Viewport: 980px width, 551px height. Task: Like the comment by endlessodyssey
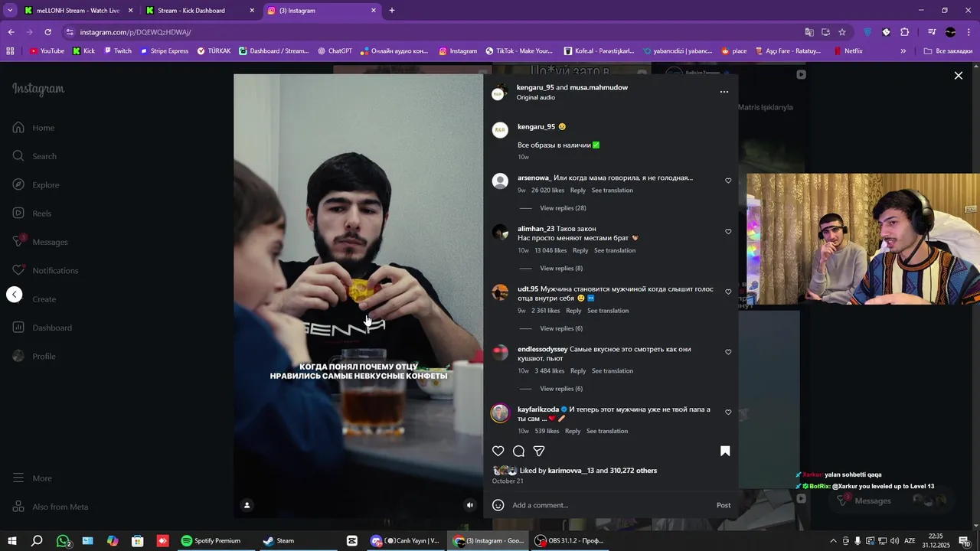click(x=728, y=353)
